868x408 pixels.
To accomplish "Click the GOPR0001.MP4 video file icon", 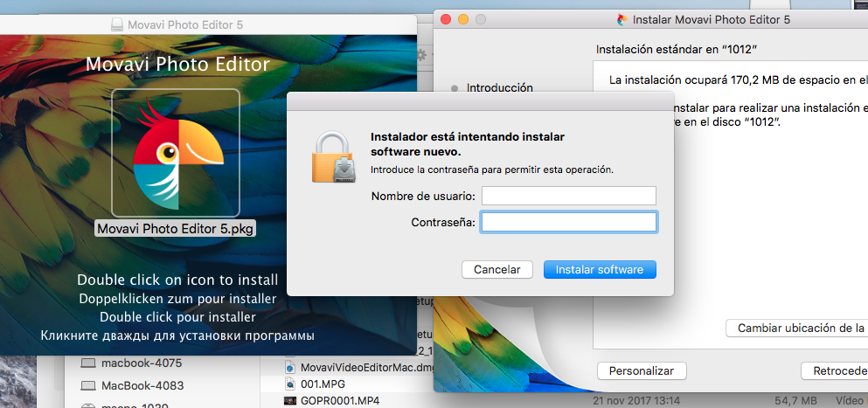I will tap(290, 400).
